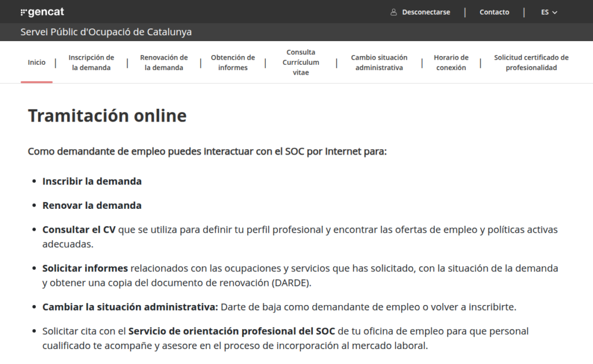Open Obtención de informes tab
The height and width of the screenshot is (364, 593).
tap(233, 62)
